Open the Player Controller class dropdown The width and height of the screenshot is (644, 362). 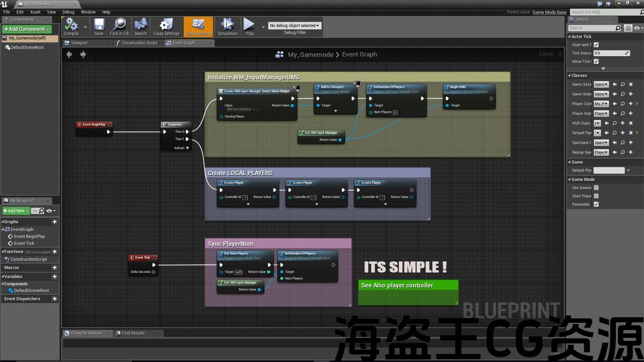(x=601, y=104)
